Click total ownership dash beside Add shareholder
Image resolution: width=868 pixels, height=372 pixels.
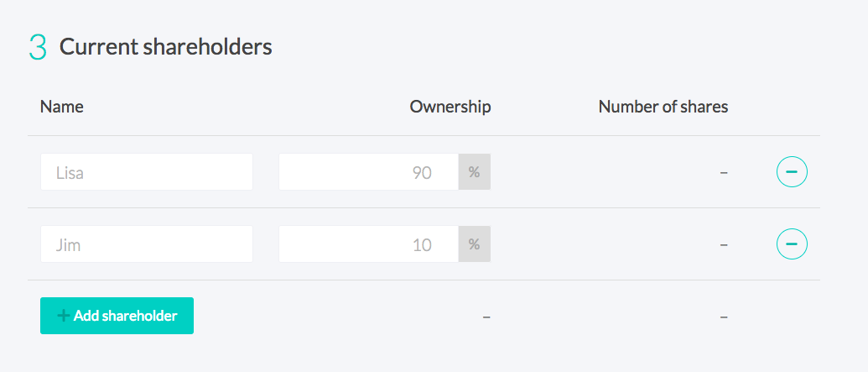(486, 317)
